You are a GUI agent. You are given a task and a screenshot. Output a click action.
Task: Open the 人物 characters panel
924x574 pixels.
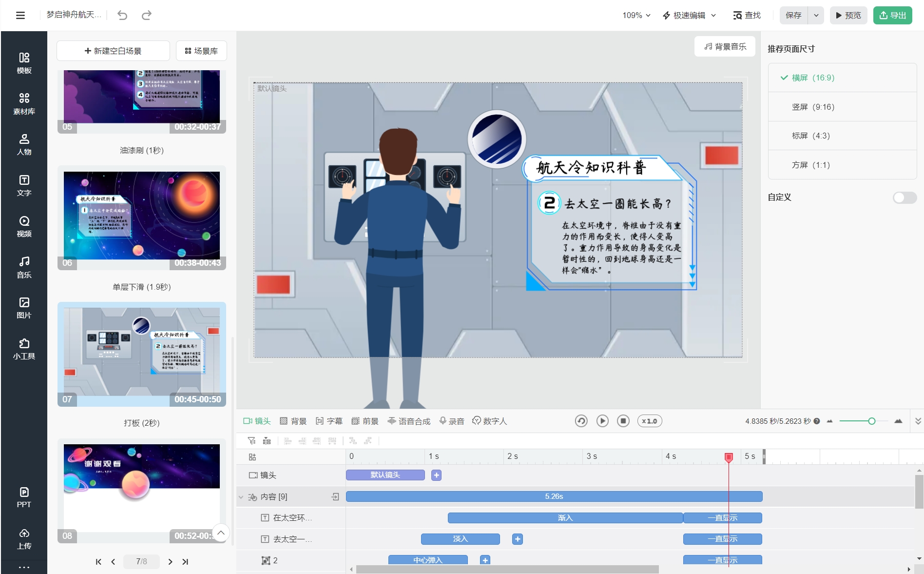click(24, 144)
